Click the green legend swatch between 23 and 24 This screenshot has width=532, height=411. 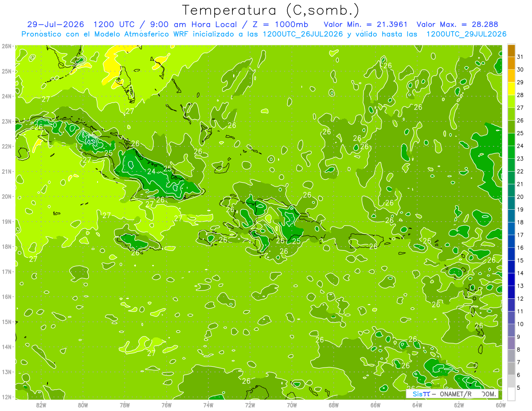[511, 152]
